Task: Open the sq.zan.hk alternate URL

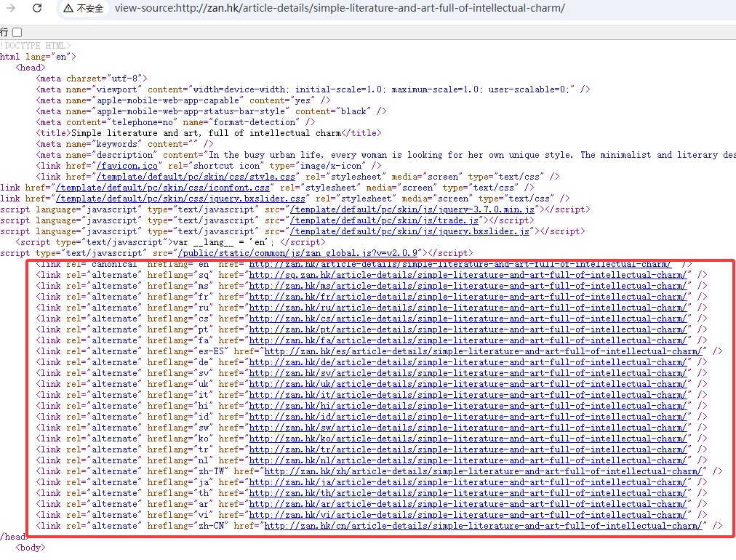Action: click(468, 275)
